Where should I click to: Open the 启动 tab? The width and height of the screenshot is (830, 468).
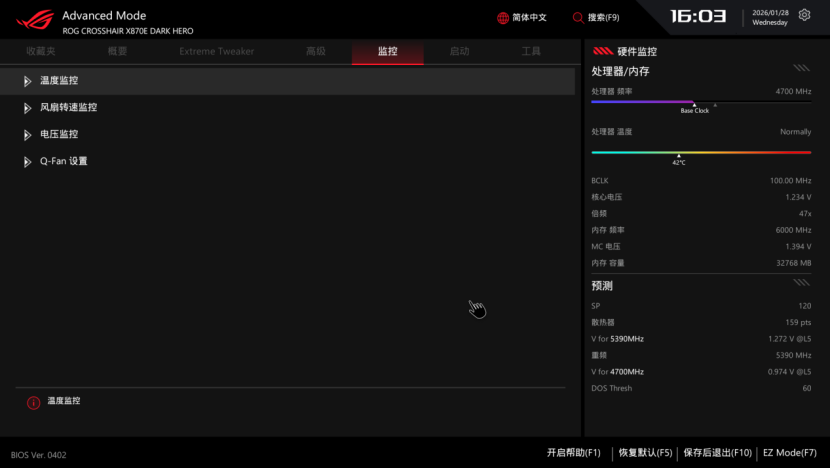[459, 51]
